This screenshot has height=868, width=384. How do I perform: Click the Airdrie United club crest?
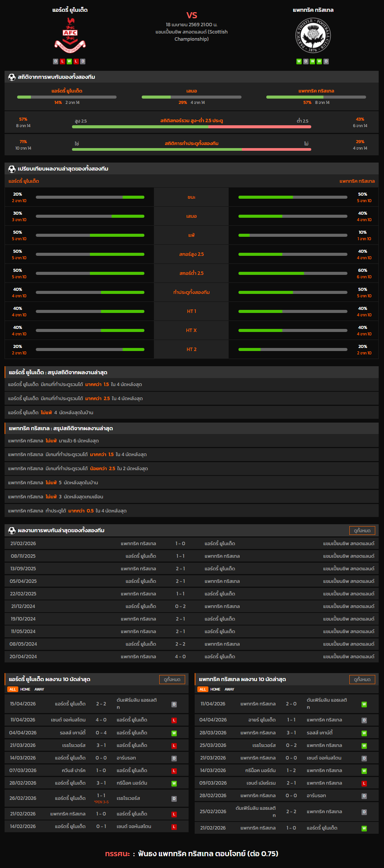tap(70, 35)
